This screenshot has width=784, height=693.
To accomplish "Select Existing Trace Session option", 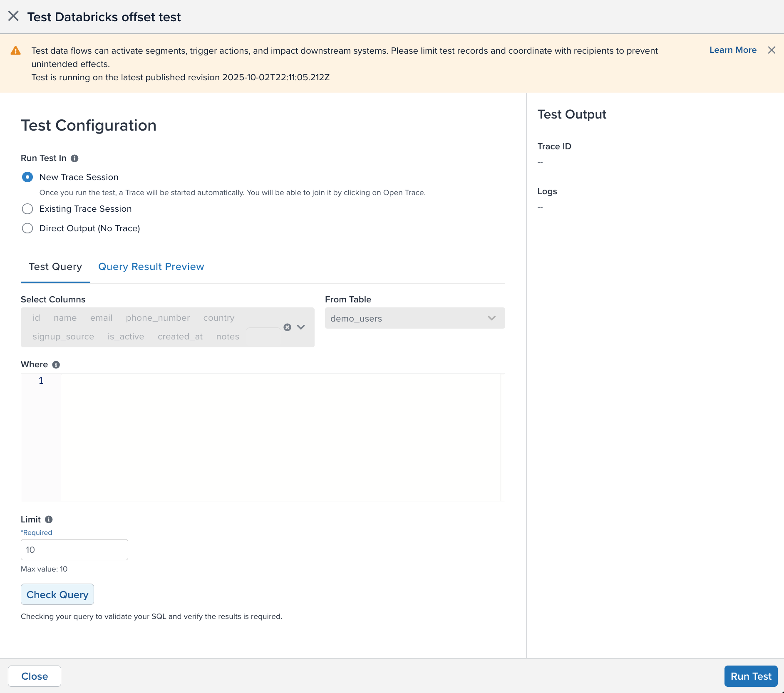I will click(27, 209).
